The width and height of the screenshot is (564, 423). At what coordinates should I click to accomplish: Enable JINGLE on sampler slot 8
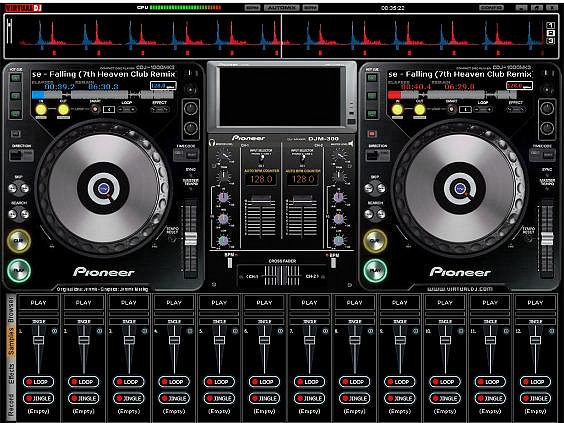coord(354,398)
